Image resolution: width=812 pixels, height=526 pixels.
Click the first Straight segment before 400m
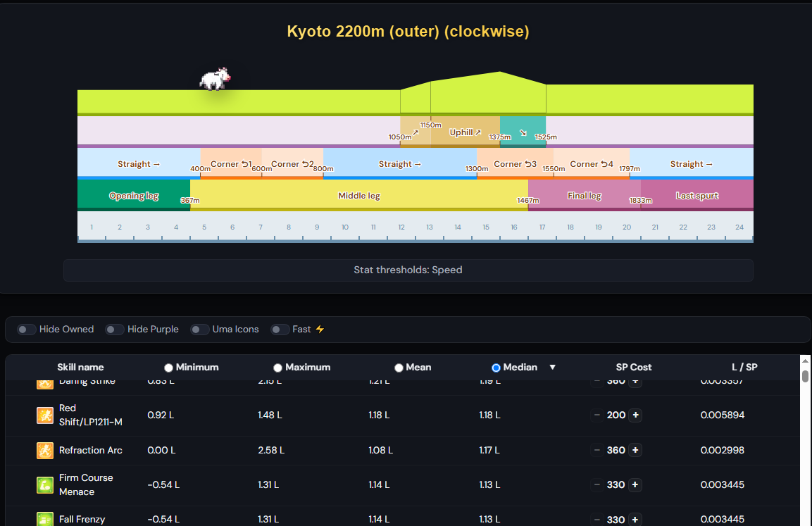tap(139, 163)
